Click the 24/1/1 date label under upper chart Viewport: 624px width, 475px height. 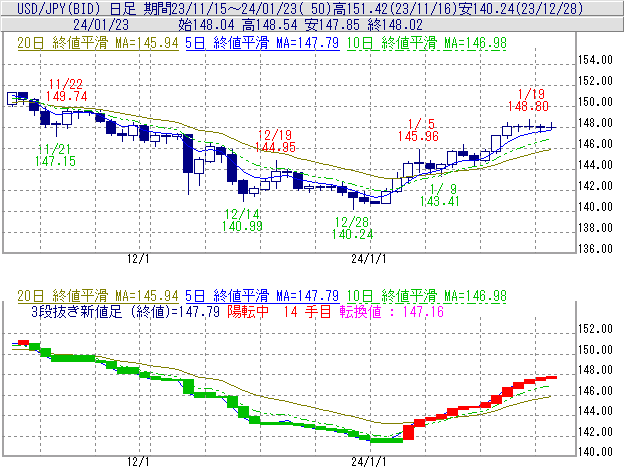369,259
